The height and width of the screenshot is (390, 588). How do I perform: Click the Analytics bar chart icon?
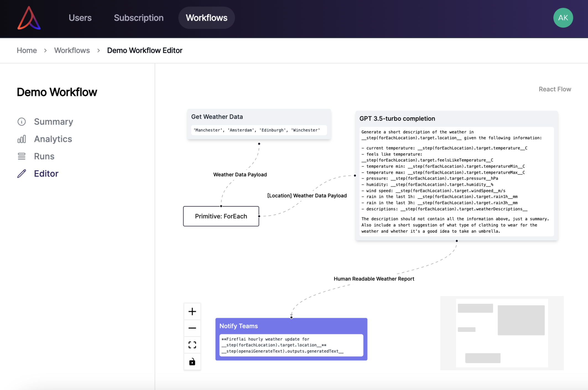tap(22, 139)
